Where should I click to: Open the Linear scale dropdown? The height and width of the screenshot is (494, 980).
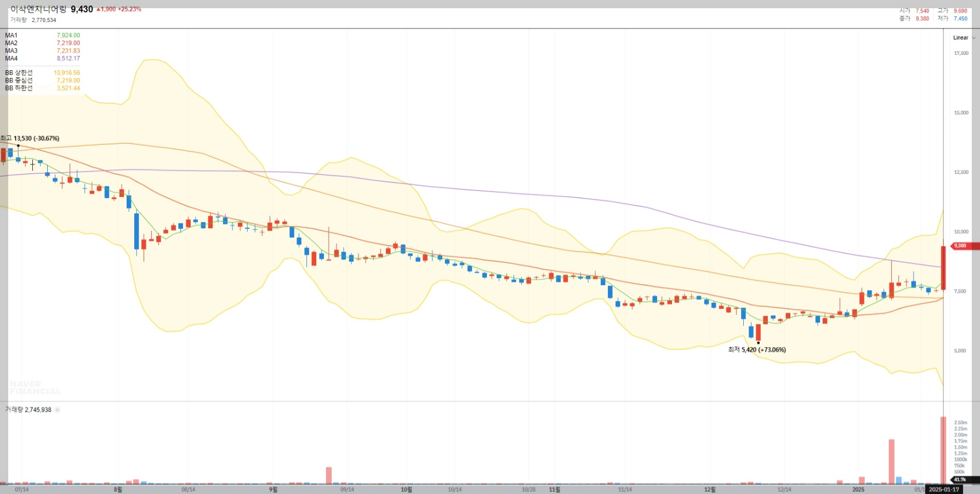coord(964,38)
